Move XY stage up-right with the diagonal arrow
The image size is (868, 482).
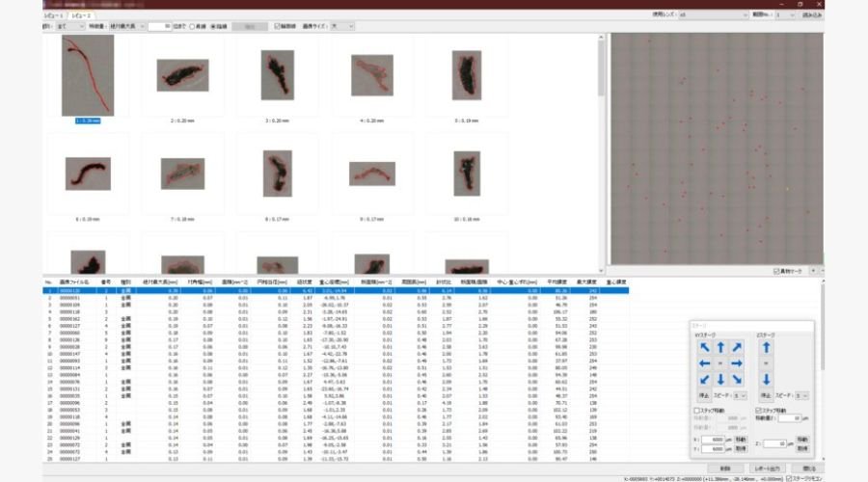click(x=737, y=348)
